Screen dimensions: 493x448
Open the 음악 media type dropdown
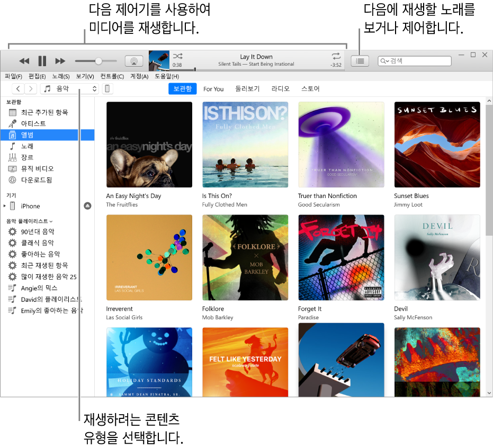(69, 89)
